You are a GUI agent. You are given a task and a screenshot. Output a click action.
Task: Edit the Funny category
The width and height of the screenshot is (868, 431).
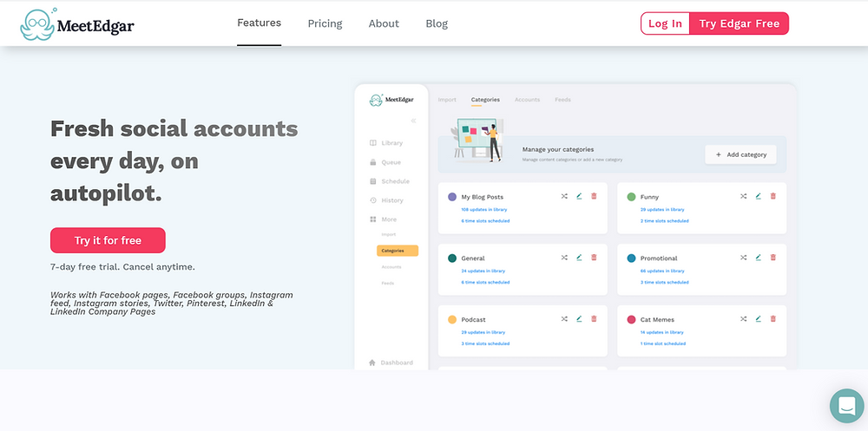tap(759, 196)
